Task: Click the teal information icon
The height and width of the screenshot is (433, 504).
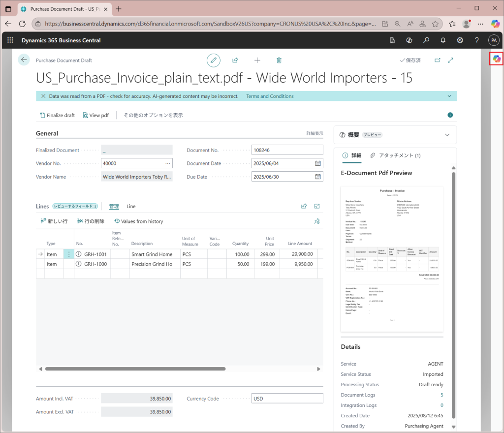Action: (450, 115)
